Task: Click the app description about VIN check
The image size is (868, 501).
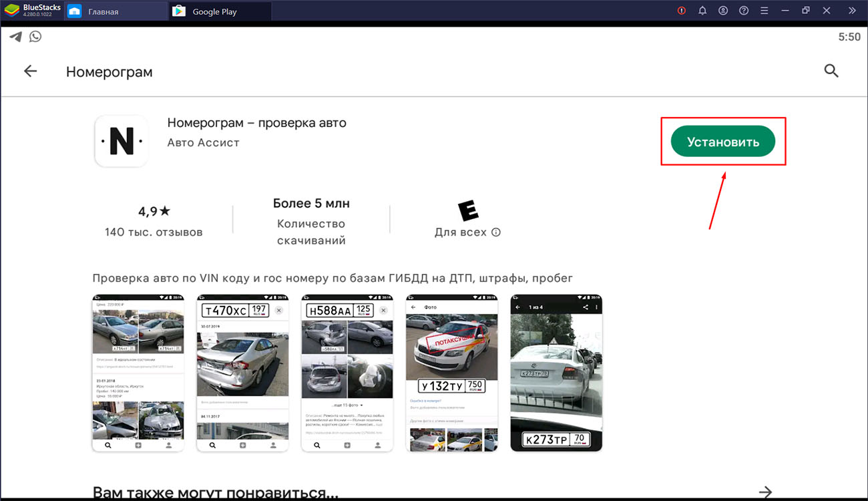Action: (333, 278)
